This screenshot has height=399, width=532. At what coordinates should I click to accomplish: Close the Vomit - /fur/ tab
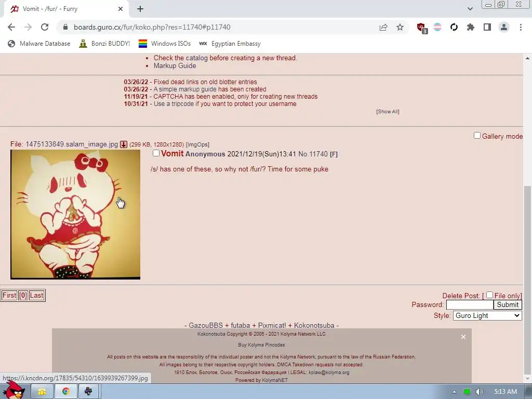click(x=121, y=9)
